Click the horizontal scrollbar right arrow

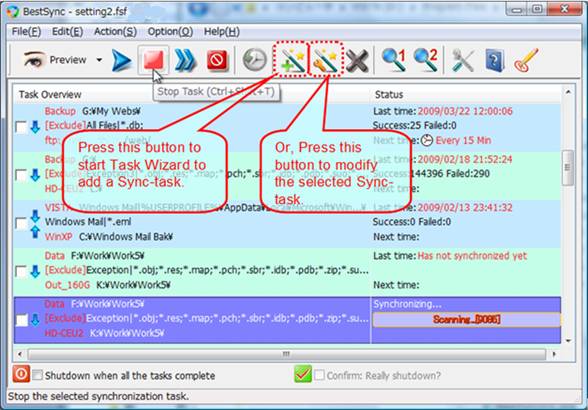(554, 354)
